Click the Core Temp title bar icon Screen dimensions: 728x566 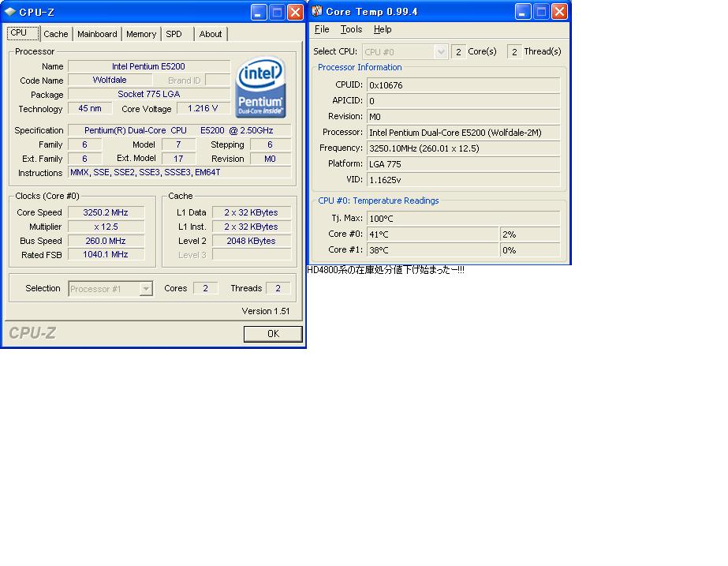[316, 11]
